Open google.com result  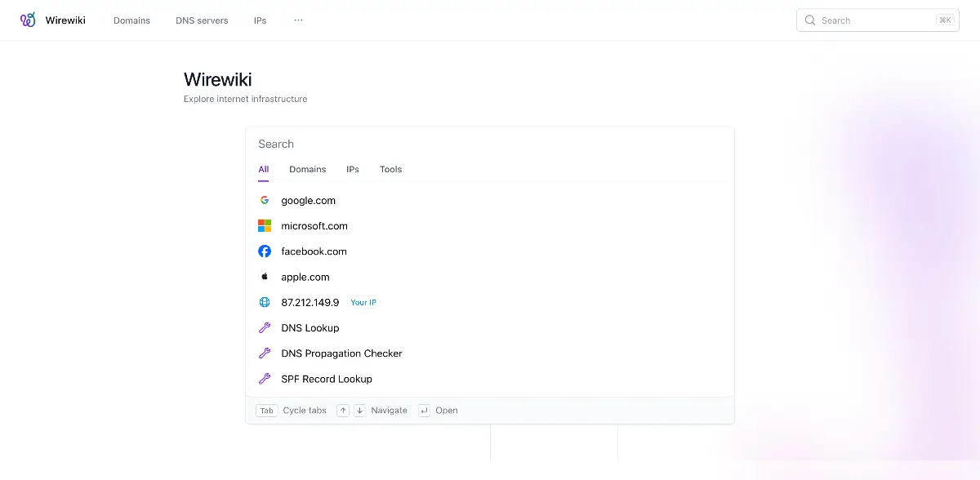coord(490,200)
